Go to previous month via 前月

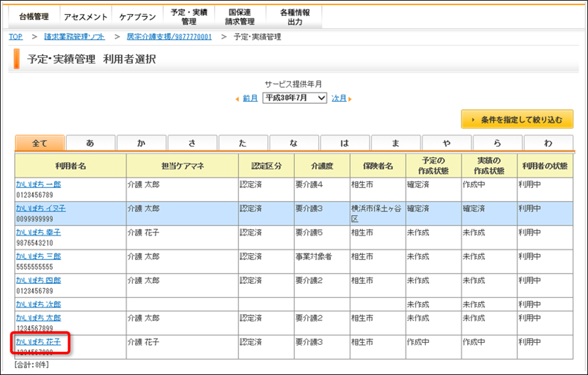250,98
